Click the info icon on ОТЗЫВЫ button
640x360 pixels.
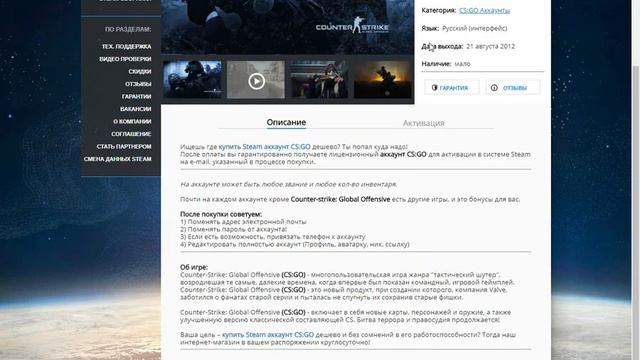[494, 88]
